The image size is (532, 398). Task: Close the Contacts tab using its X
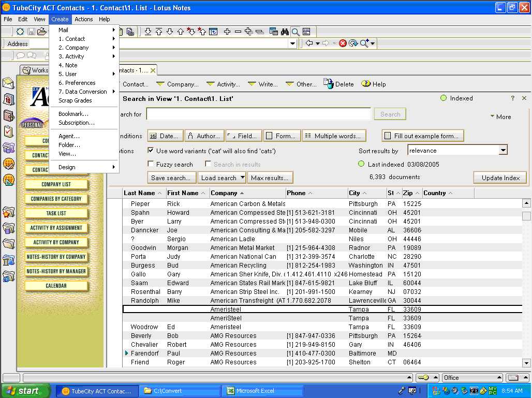(x=153, y=70)
